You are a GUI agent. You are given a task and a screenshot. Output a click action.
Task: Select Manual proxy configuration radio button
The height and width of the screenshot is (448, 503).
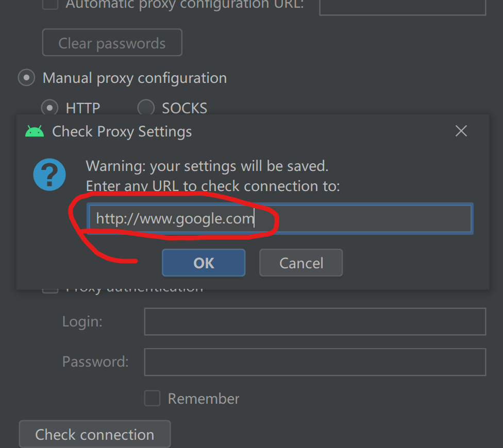click(26, 78)
